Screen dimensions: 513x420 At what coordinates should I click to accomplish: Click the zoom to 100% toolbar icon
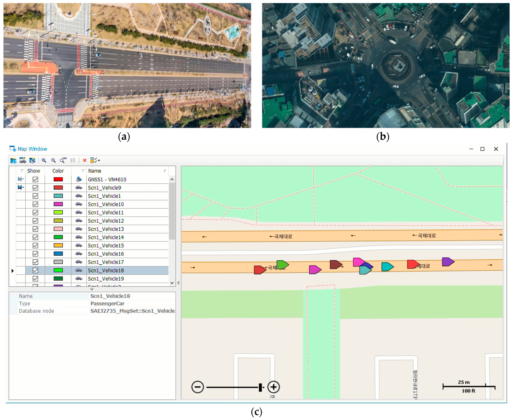click(63, 160)
